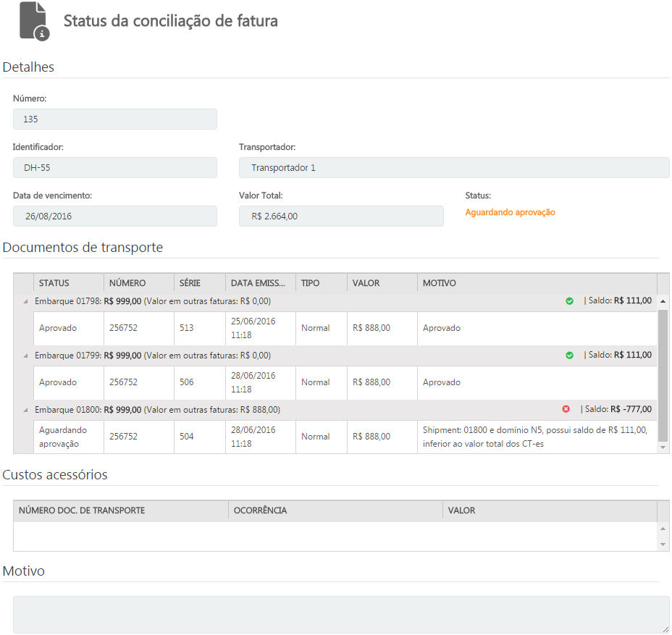This screenshot has height=635, width=672.
Task: Click Data de vencimento field 26/08/2016
Action: pyautogui.click(x=115, y=216)
